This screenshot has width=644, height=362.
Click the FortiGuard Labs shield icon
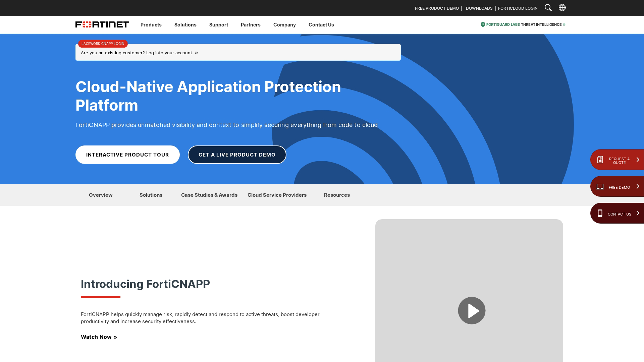pyautogui.click(x=483, y=24)
